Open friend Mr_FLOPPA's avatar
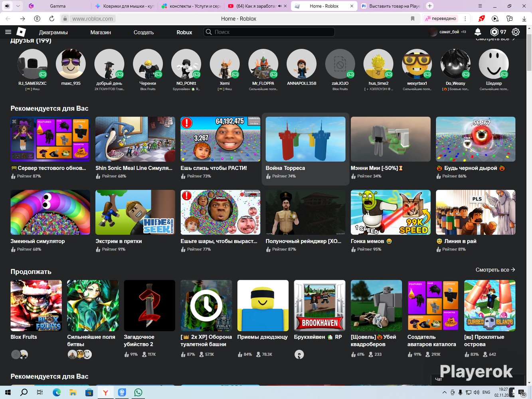Image resolution: width=532 pixels, height=399 pixels. click(x=263, y=64)
